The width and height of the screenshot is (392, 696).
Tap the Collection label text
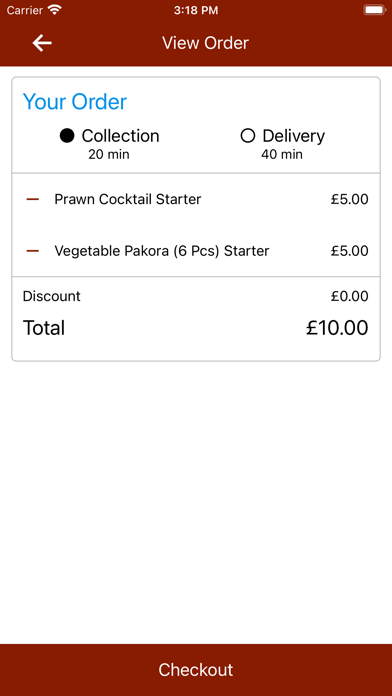120,136
